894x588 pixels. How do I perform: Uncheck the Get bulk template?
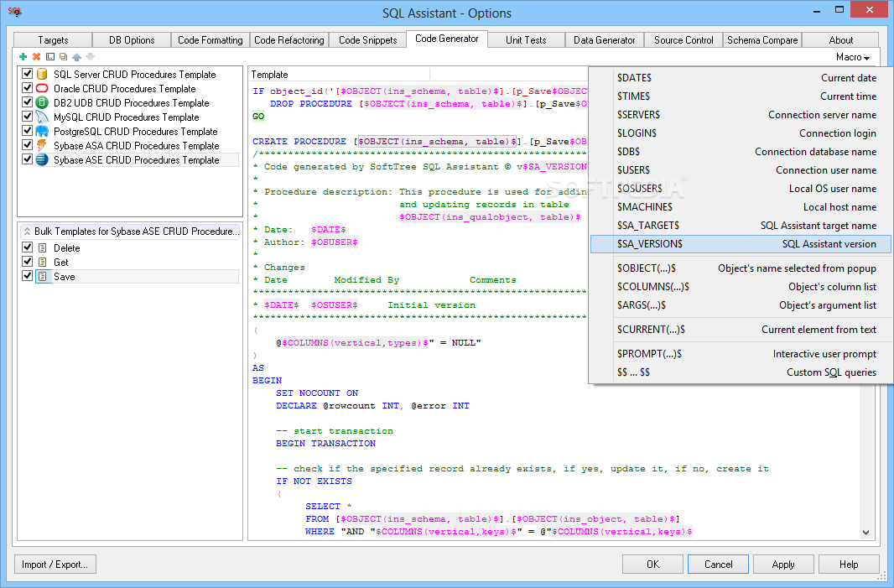[27, 261]
